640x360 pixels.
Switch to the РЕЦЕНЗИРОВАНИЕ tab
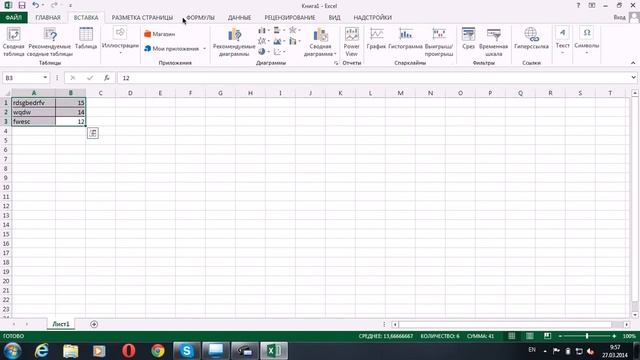[290, 18]
